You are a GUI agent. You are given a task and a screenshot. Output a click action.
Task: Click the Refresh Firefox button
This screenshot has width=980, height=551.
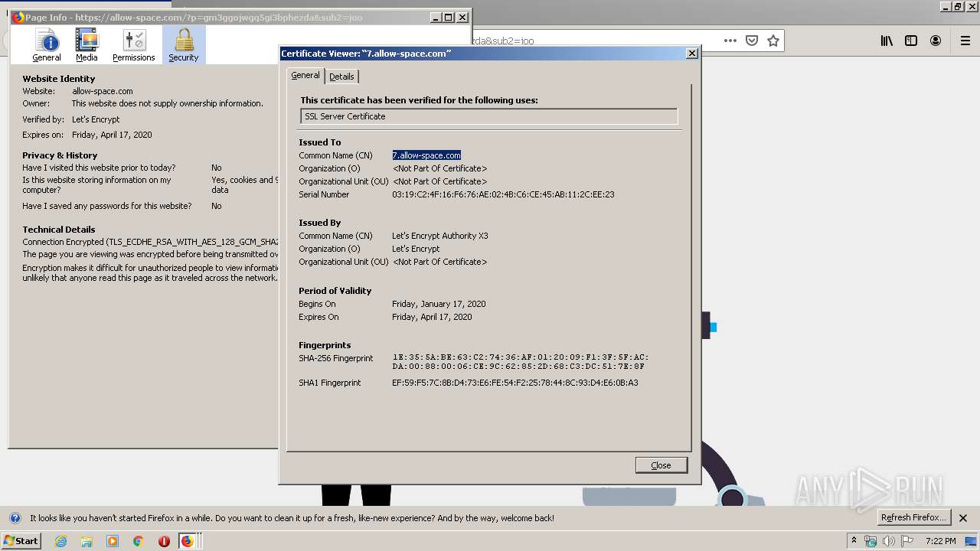(915, 517)
